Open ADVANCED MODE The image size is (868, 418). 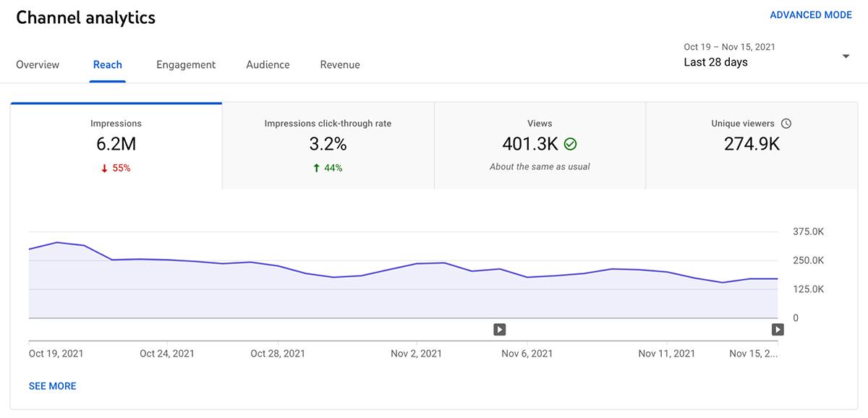coord(811,14)
